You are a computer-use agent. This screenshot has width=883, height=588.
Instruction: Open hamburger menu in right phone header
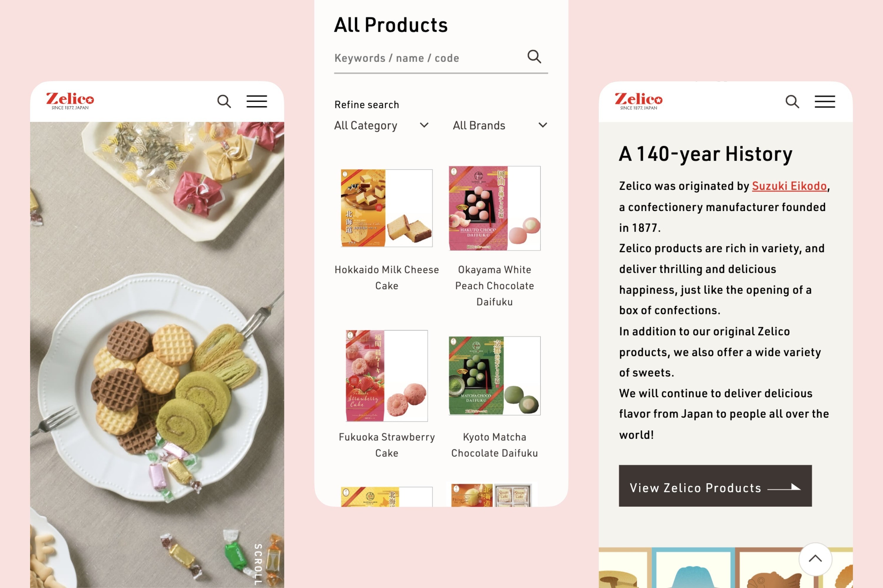[824, 101]
